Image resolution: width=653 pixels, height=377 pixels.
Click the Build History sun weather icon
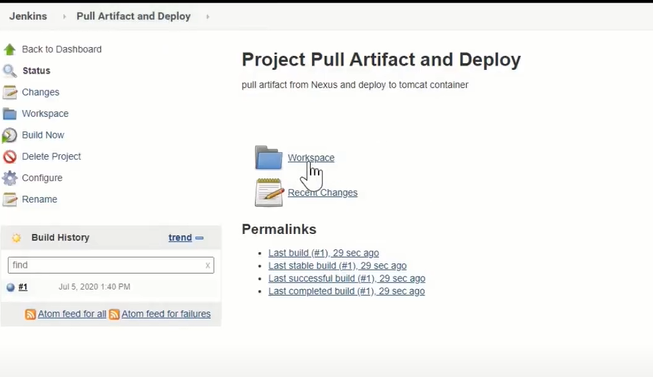(16, 238)
